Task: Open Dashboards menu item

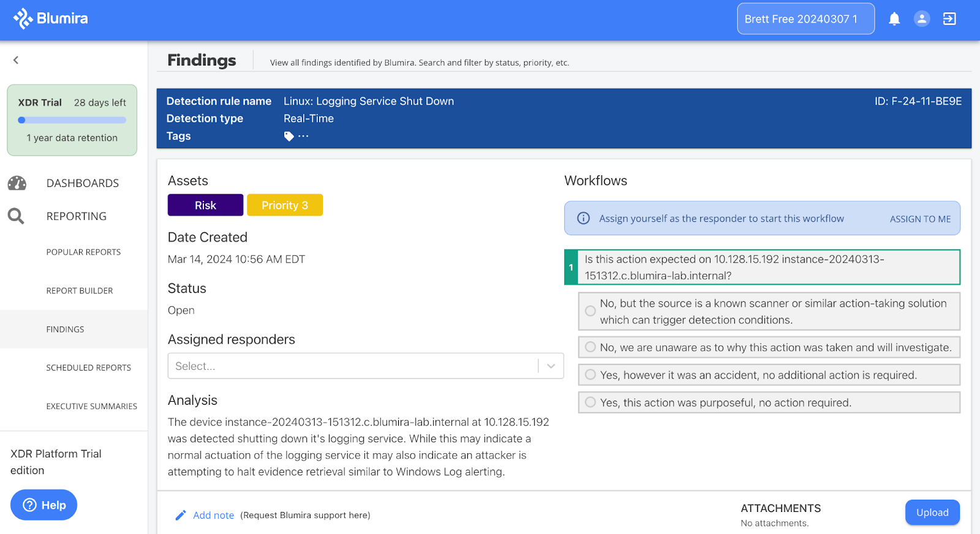Action: click(83, 183)
